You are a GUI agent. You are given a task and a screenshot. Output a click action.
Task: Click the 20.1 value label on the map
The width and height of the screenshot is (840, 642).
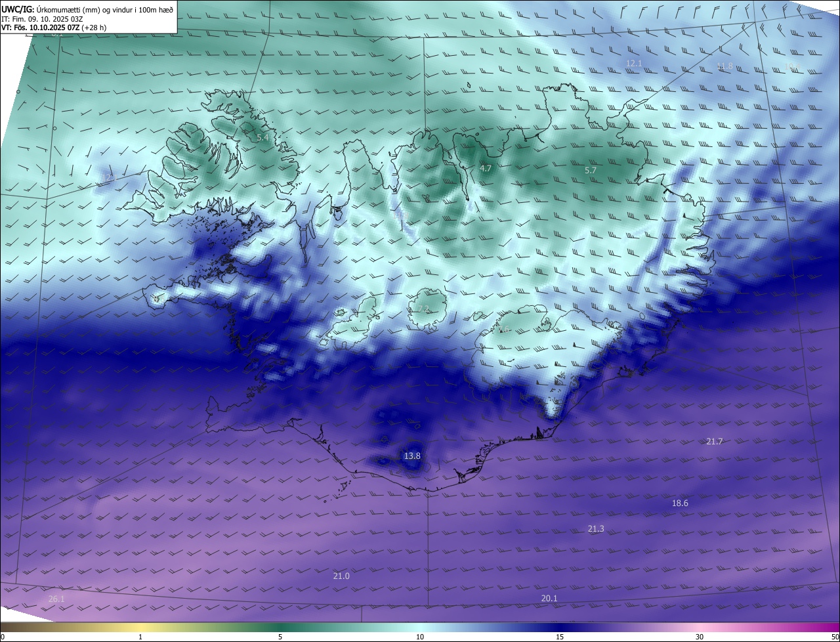[549, 599]
